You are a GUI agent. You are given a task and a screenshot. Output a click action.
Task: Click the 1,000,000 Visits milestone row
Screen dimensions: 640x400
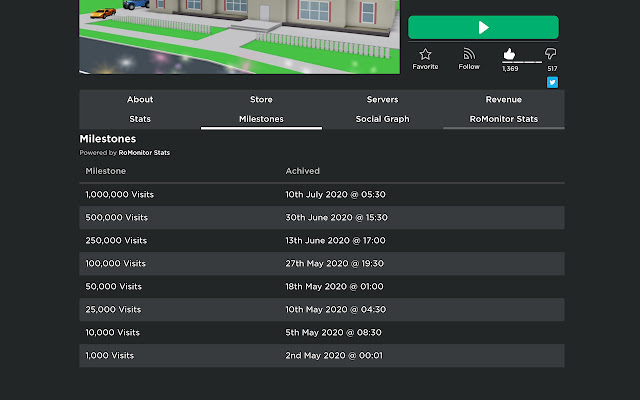(x=321, y=194)
